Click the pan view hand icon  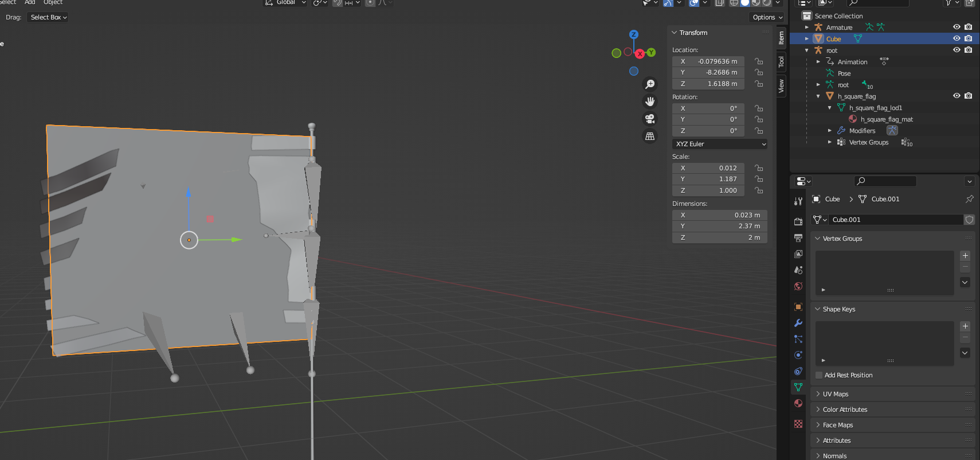[650, 102]
